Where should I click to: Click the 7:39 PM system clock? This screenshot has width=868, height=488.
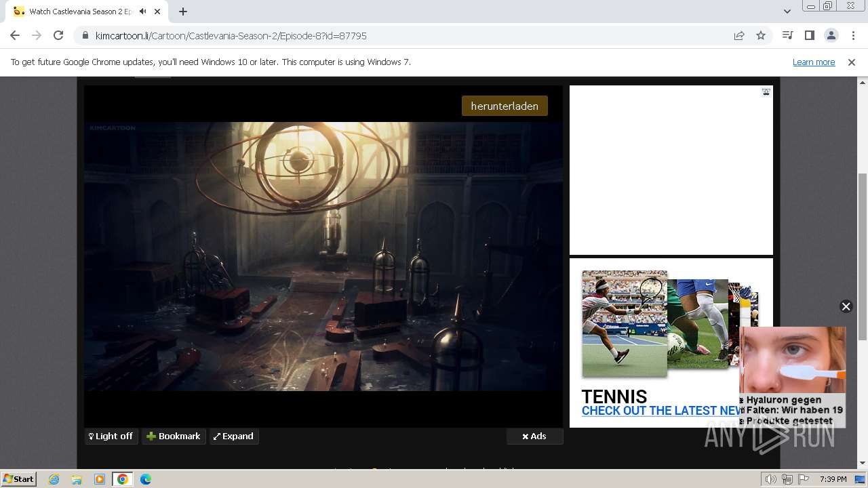coord(833,479)
